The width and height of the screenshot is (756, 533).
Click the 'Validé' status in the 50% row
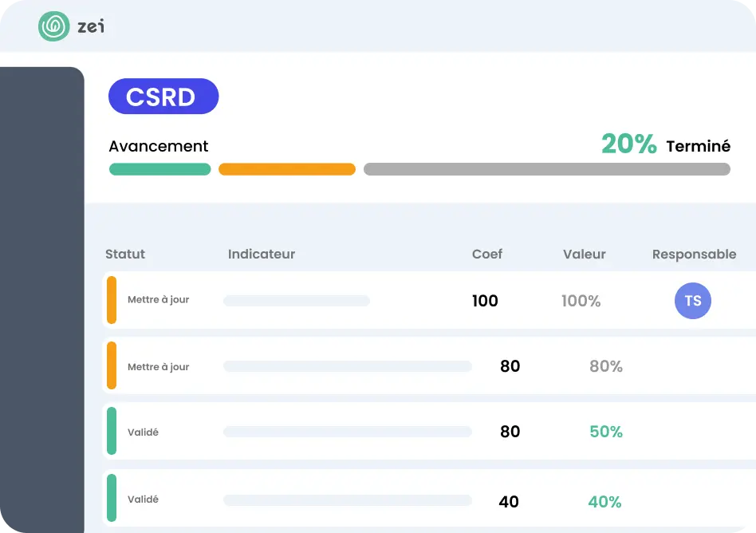point(143,432)
